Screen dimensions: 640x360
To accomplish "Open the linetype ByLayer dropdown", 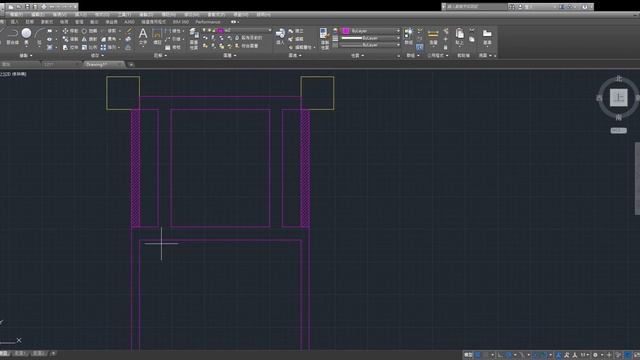I will coord(371,45).
